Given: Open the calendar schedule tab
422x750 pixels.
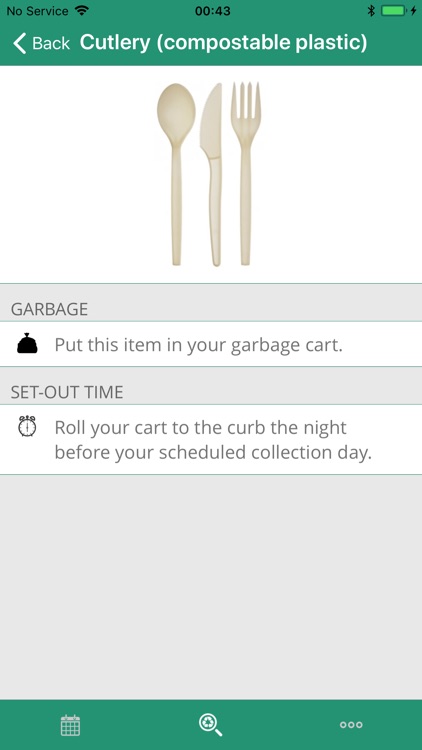Looking at the screenshot, I should pos(70,725).
